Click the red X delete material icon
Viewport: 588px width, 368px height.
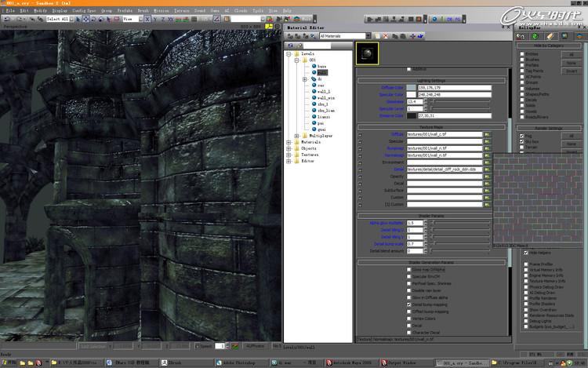384,35
